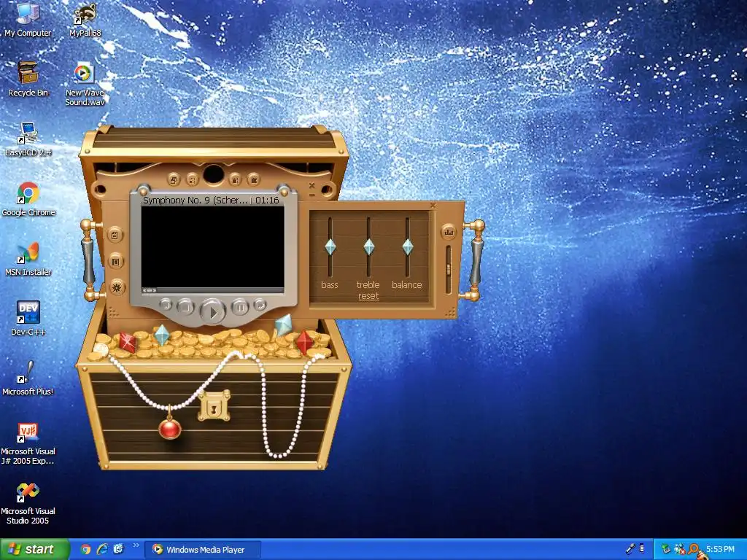
Task: Click the starburst button on the chest's left
Action: click(116, 287)
